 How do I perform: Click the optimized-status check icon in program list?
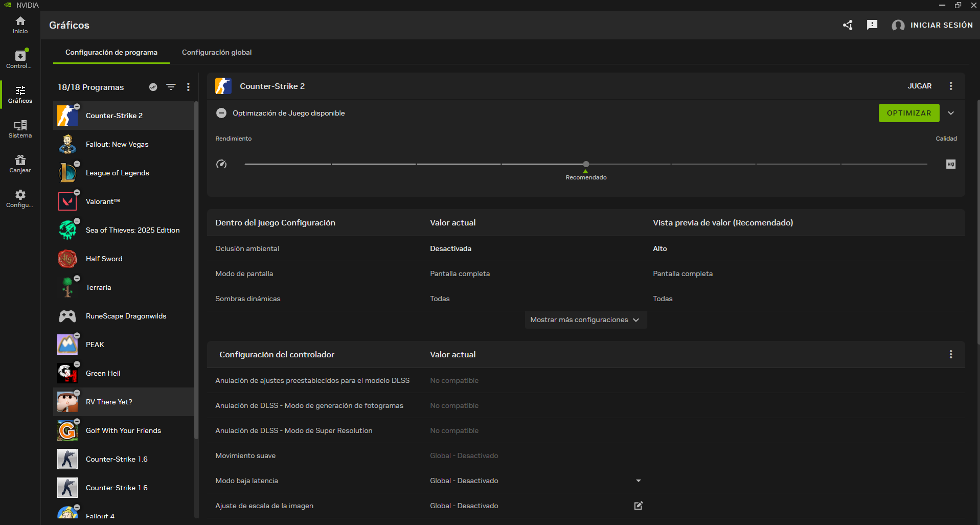click(x=153, y=87)
